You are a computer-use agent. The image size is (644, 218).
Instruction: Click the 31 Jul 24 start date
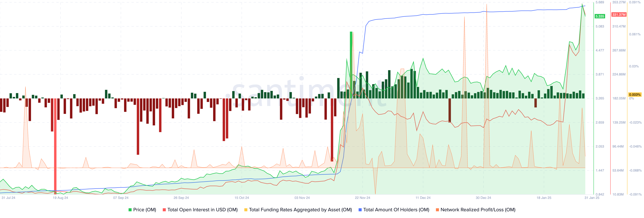pos(8,198)
